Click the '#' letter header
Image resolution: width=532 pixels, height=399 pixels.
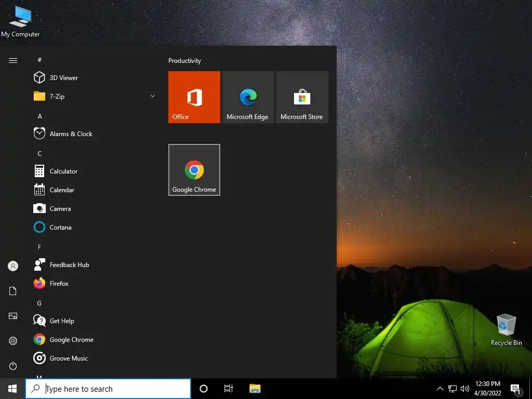point(39,60)
